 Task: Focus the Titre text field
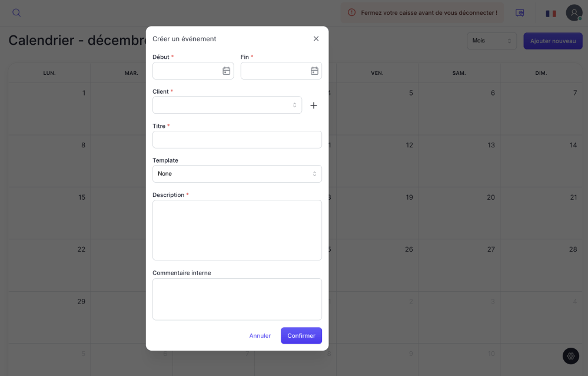(x=237, y=140)
